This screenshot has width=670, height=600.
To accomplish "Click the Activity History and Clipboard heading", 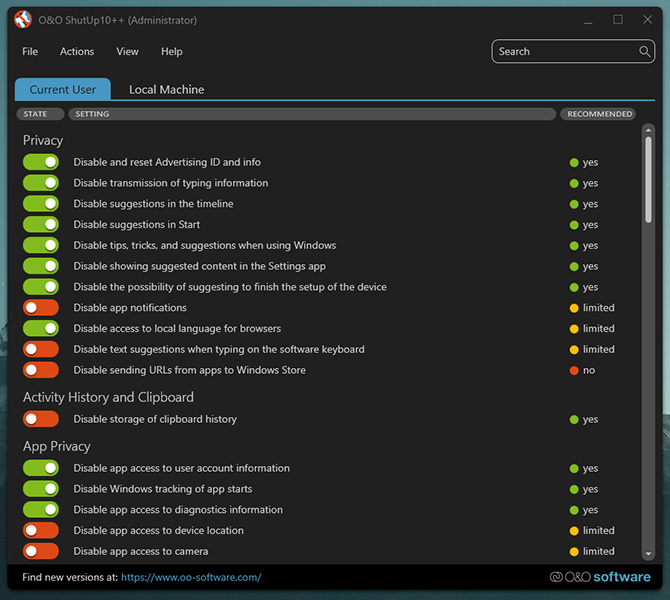I will [x=108, y=397].
